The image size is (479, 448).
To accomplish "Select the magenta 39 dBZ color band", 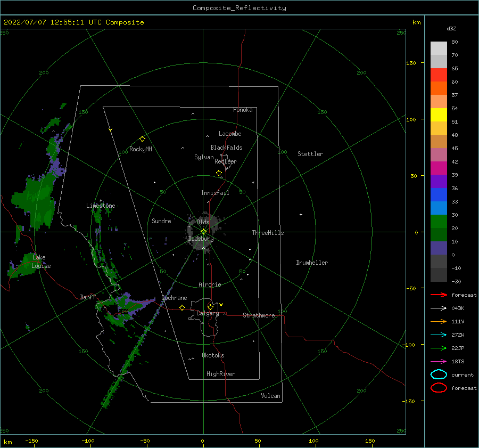I will click(439, 168).
